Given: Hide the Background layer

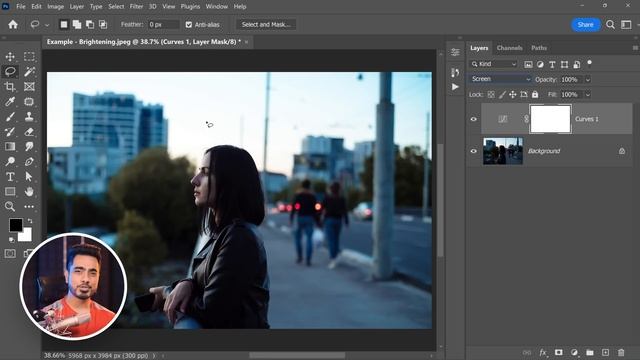Looking at the screenshot, I should point(473,151).
